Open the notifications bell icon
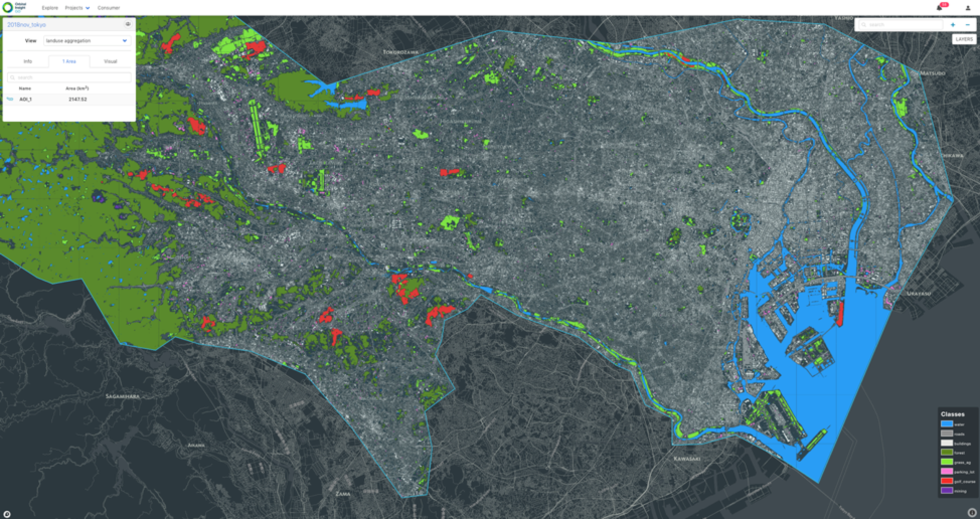The image size is (980, 519). pyautogui.click(x=939, y=8)
